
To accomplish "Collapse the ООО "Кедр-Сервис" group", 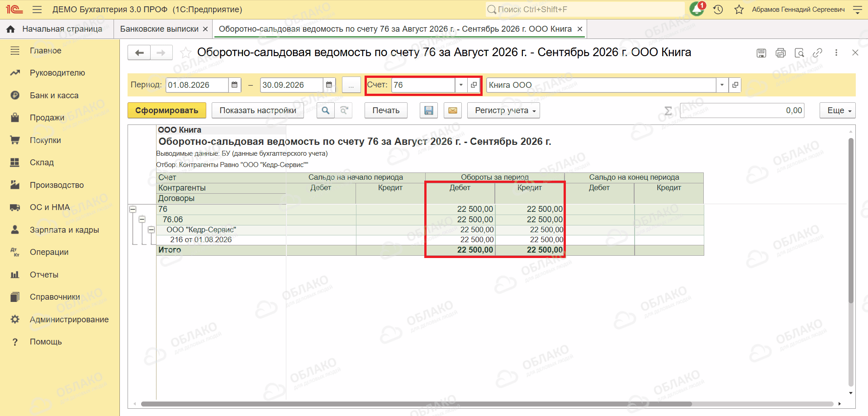I will (x=151, y=230).
